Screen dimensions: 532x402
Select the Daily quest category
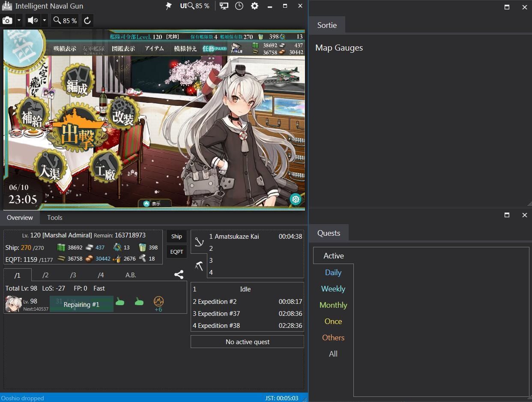coord(333,272)
